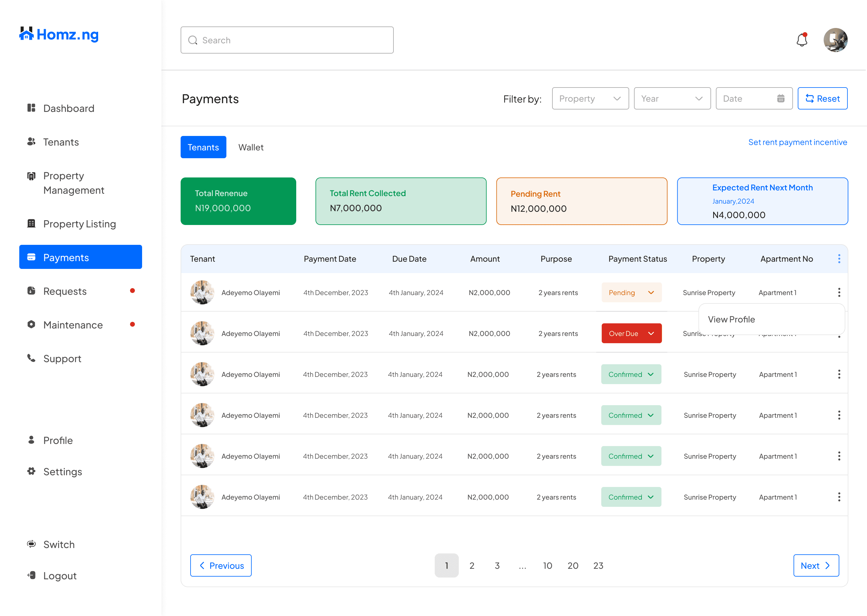Switch to the Wallet tab
The image size is (867, 616).
(250, 147)
